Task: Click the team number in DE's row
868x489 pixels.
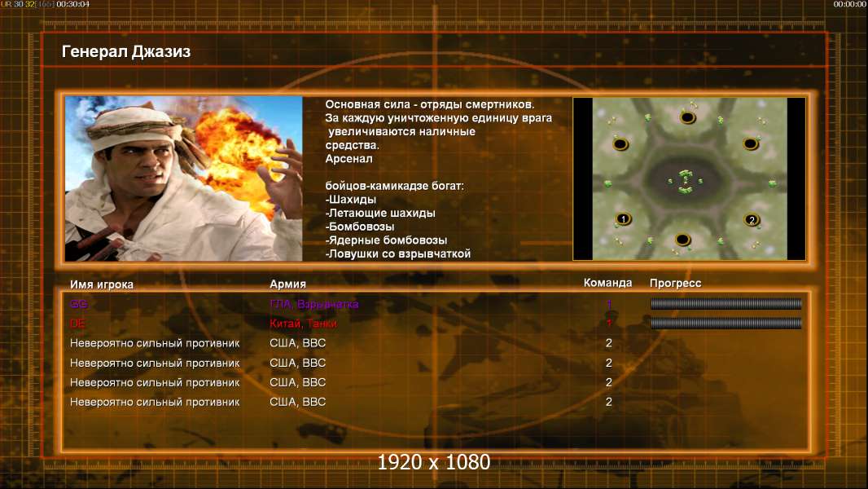Action: pyautogui.click(x=609, y=323)
